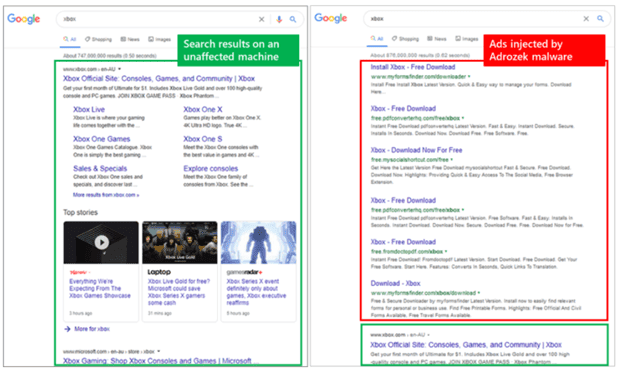
Task: Click free.fromdoctopdf.com/xbox green URL
Action: (407, 252)
